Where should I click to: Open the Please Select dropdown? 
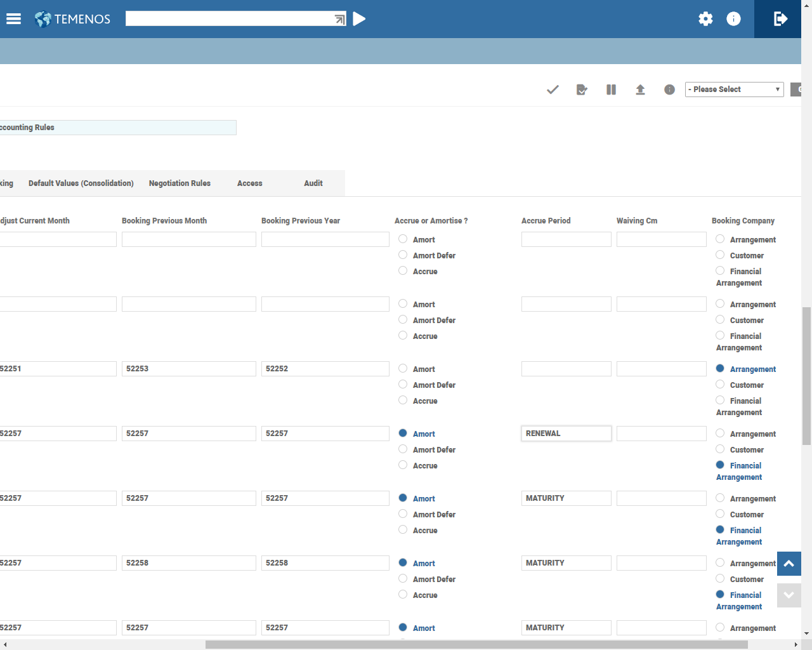click(734, 90)
